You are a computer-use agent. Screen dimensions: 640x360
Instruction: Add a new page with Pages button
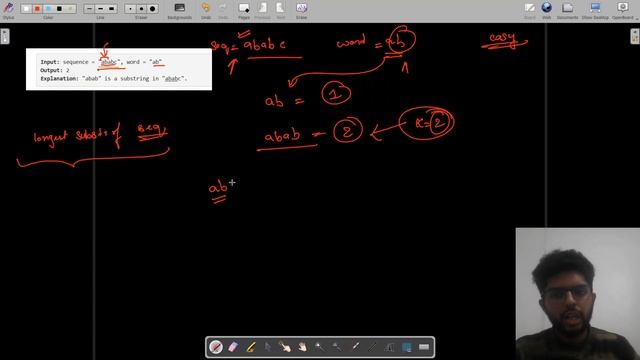tap(244, 10)
